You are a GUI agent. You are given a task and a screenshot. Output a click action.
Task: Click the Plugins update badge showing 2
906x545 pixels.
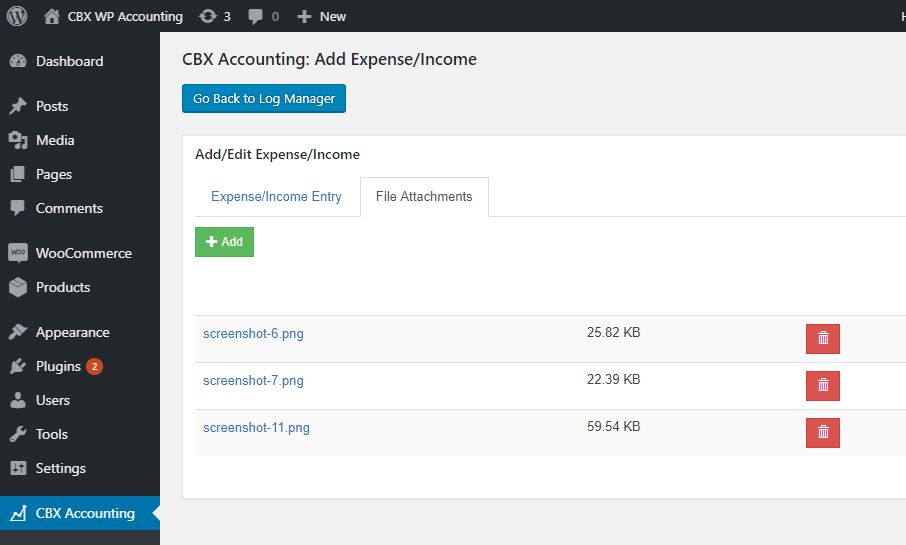point(95,366)
